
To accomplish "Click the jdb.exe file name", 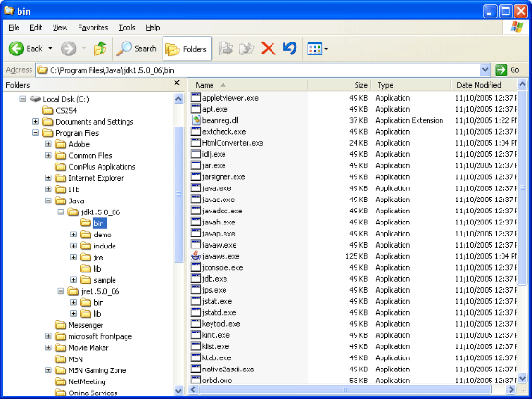I will point(214,279).
